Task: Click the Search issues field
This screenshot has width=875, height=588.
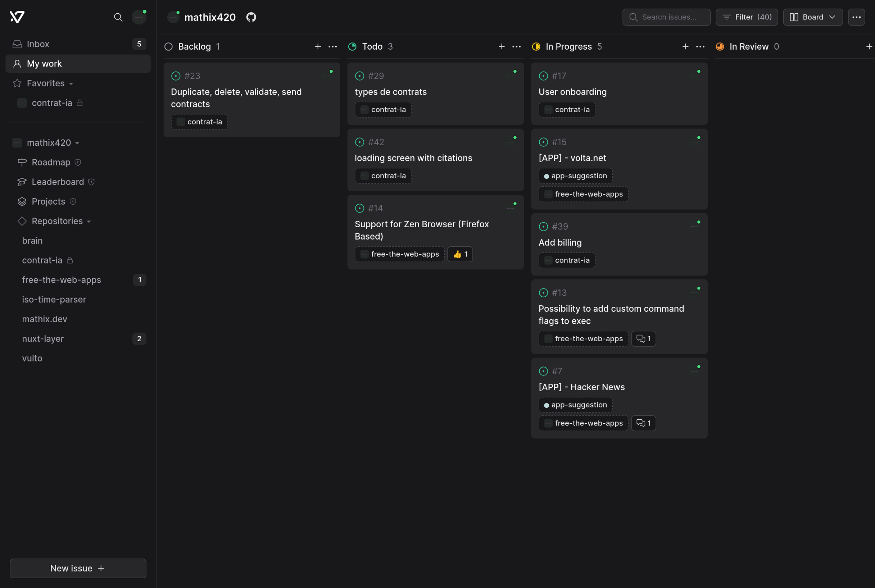Action: [x=666, y=17]
